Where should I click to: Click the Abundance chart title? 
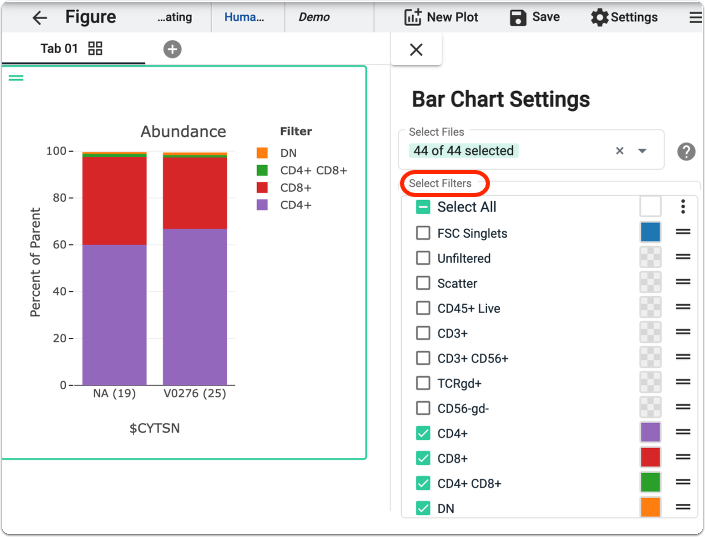[x=183, y=131]
